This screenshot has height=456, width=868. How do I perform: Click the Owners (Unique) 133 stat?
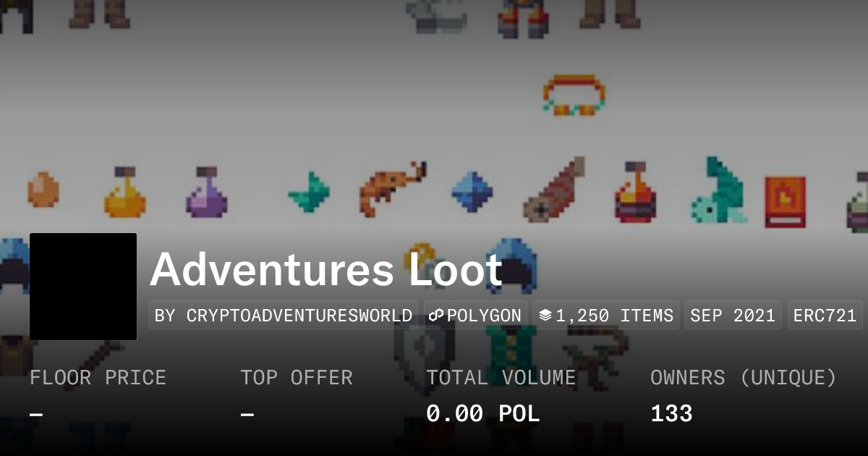click(743, 396)
